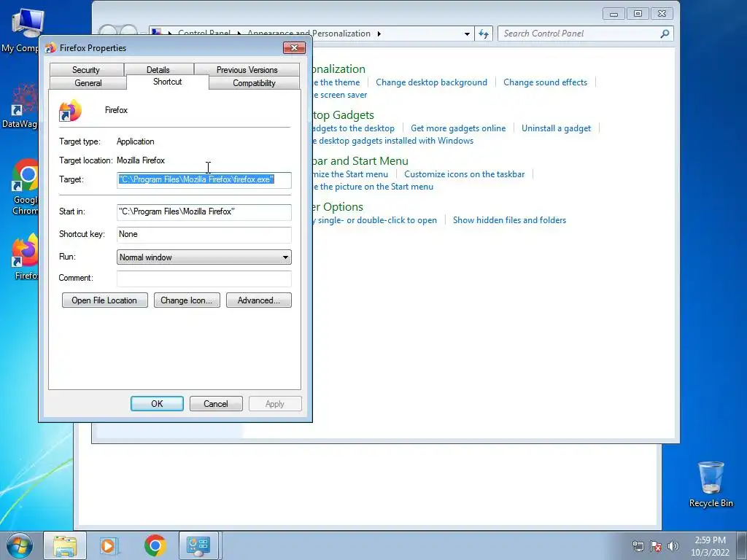Open the Action Center flag icon
Viewport: 747px width, 560px height.
point(656,546)
